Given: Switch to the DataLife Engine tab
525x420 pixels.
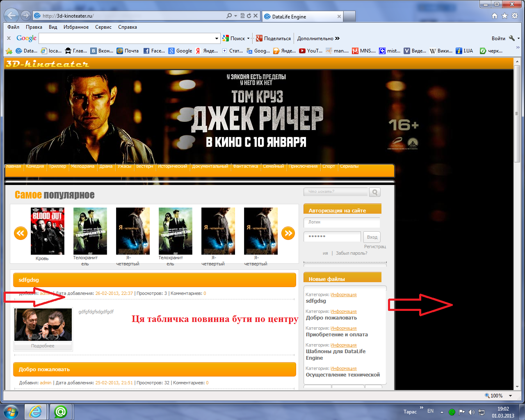Looking at the screenshot, I should [302, 16].
